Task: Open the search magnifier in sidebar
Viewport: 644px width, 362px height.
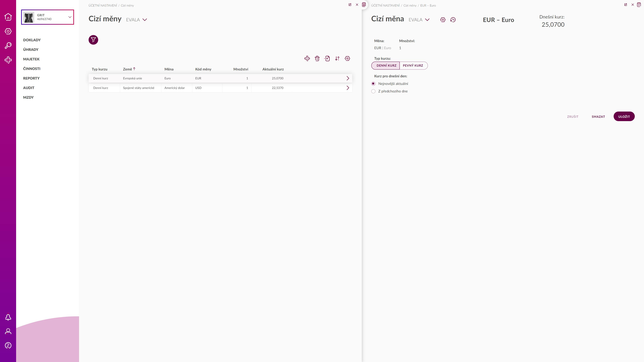Action: (8, 45)
